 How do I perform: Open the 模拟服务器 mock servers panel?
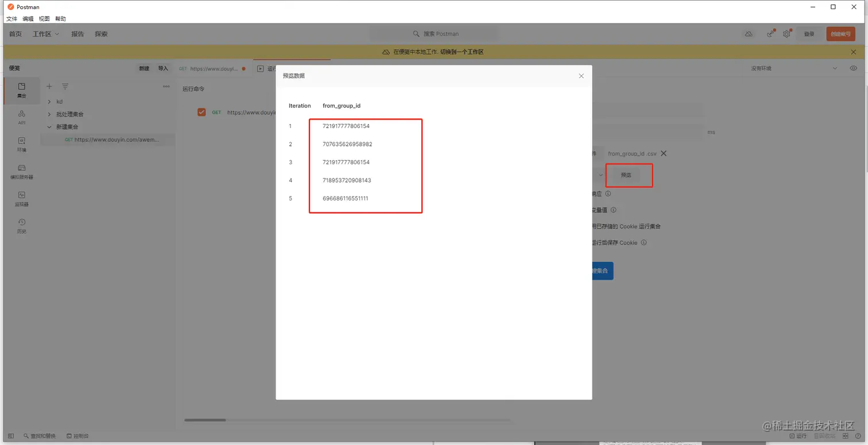click(x=22, y=172)
